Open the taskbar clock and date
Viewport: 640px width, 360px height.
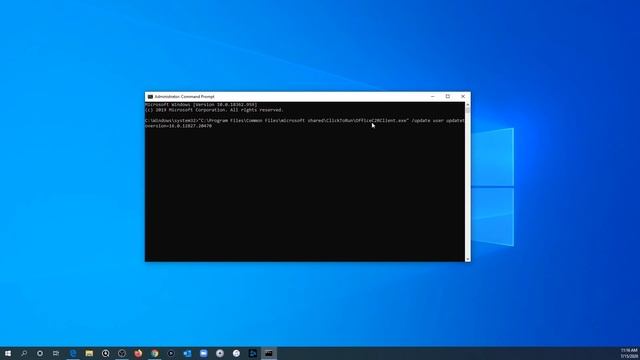point(629,353)
